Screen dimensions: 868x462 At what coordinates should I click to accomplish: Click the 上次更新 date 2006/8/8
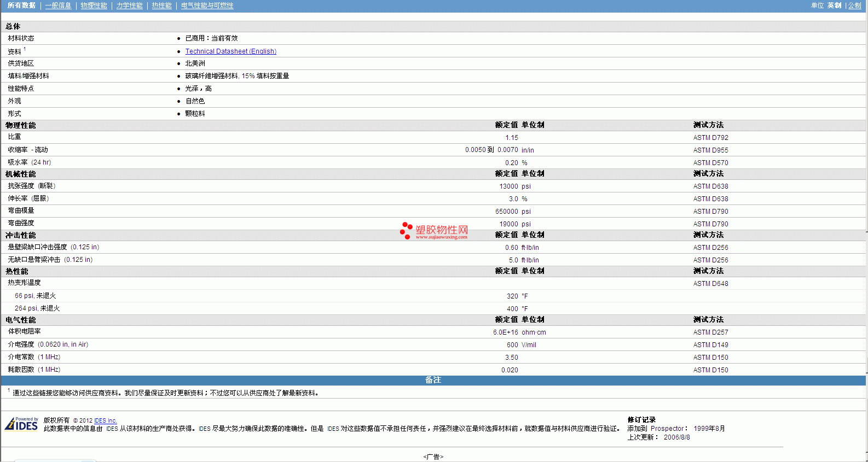(x=677, y=437)
